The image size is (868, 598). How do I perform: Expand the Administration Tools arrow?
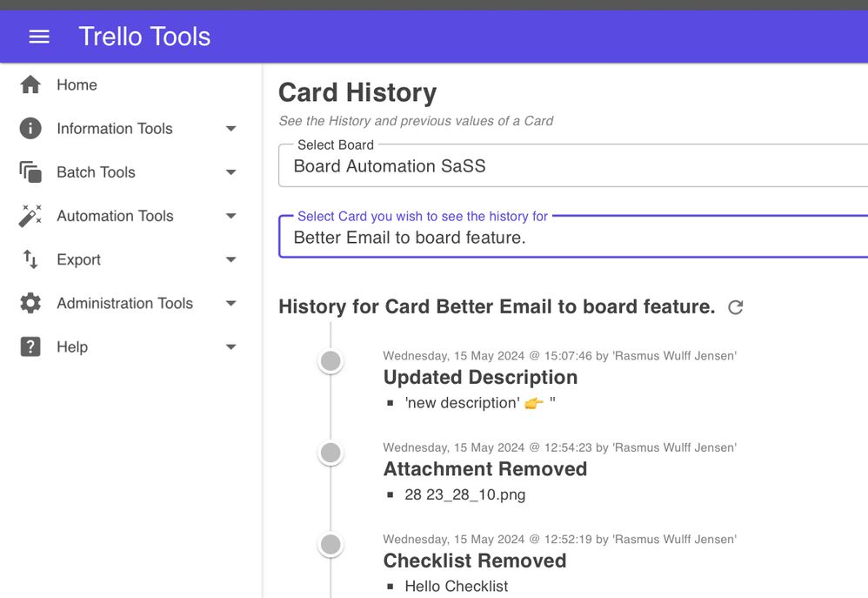pyautogui.click(x=231, y=303)
